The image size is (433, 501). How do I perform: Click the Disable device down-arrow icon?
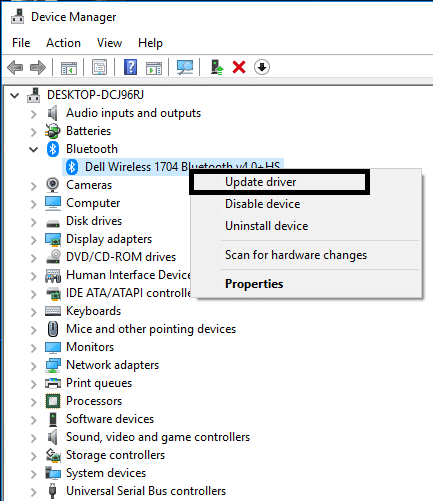(x=262, y=67)
